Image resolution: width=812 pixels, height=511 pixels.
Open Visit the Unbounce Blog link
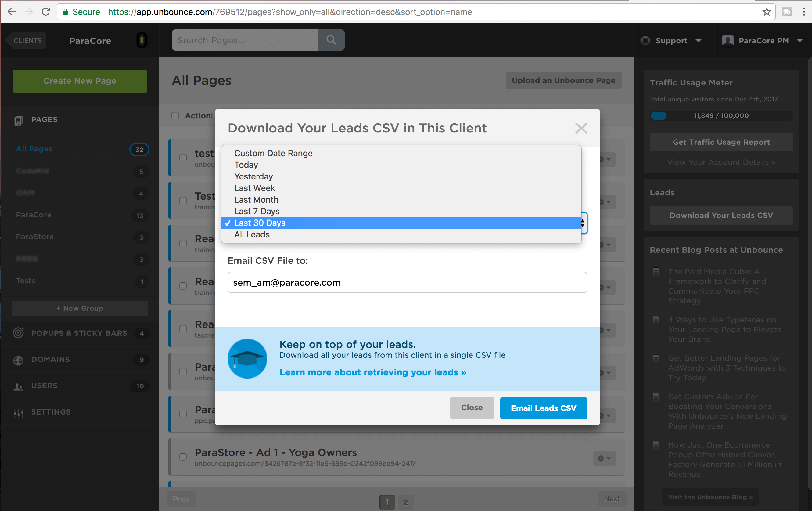[x=710, y=497]
